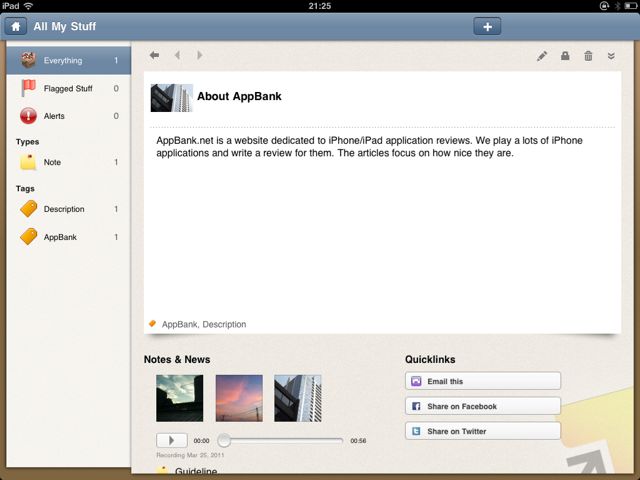Click the Recording Mar 25, 2011 label
This screenshot has width=640, height=480.
click(x=190, y=455)
